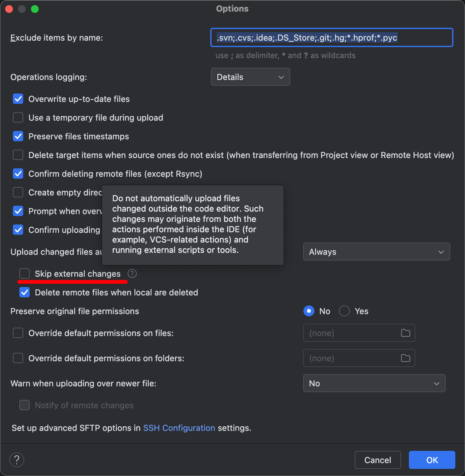Open the SSH Configuration link
Screen dimensions: 465x476
coord(179,428)
